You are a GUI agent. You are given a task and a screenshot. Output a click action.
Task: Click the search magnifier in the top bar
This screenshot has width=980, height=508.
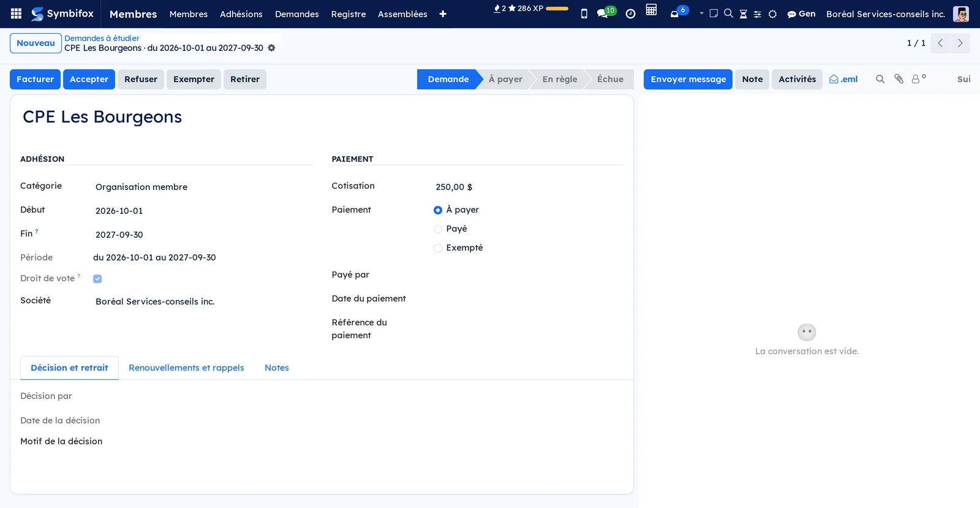[728, 13]
